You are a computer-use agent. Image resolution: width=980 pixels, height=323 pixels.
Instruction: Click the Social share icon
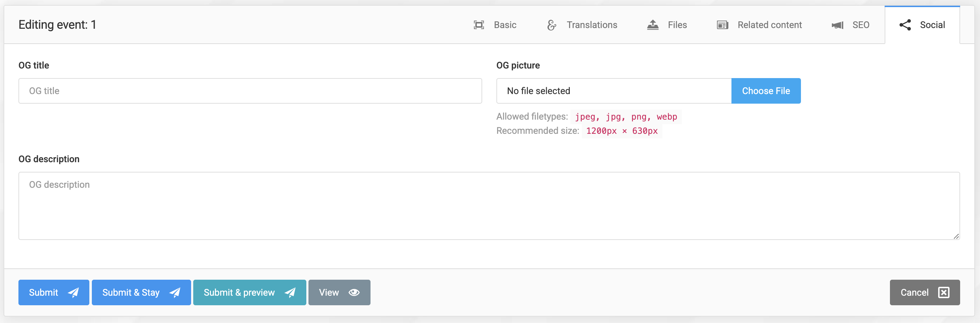(905, 25)
